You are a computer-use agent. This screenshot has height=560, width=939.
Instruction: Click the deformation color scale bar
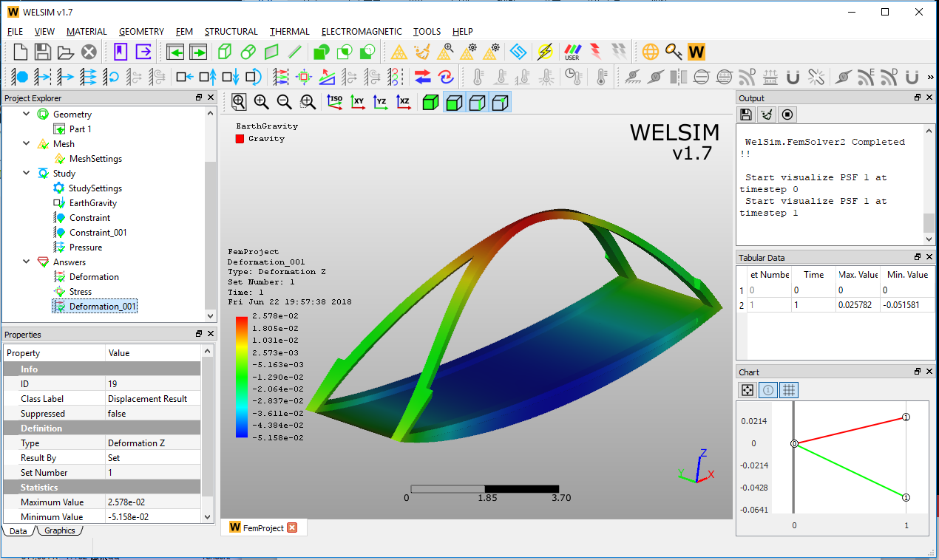(x=242, y=377)
